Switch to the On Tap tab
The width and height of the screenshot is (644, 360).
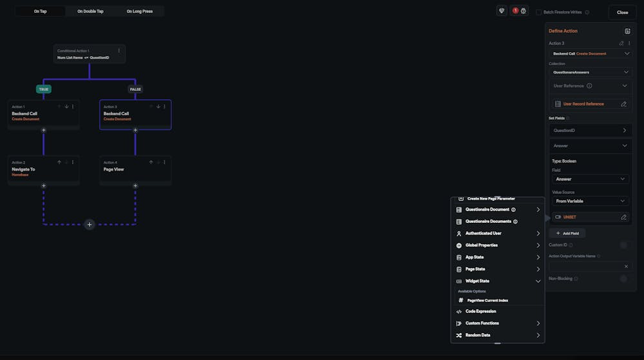pos(40,12)
